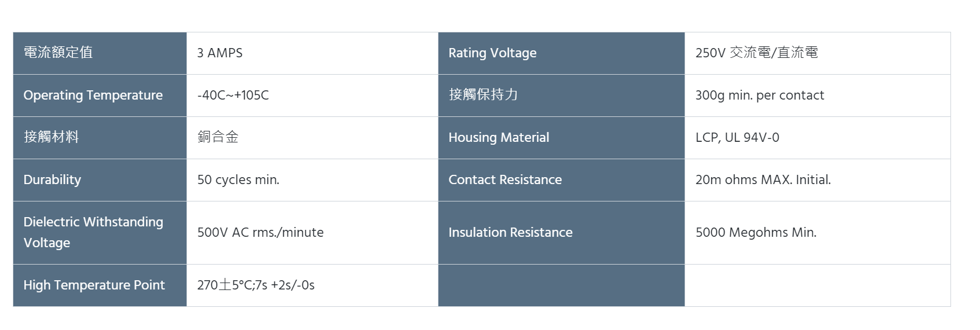This screenshot has height=330, width=980.
Task: Click the 3 AMPS value cell
Action: click(220, 53)
